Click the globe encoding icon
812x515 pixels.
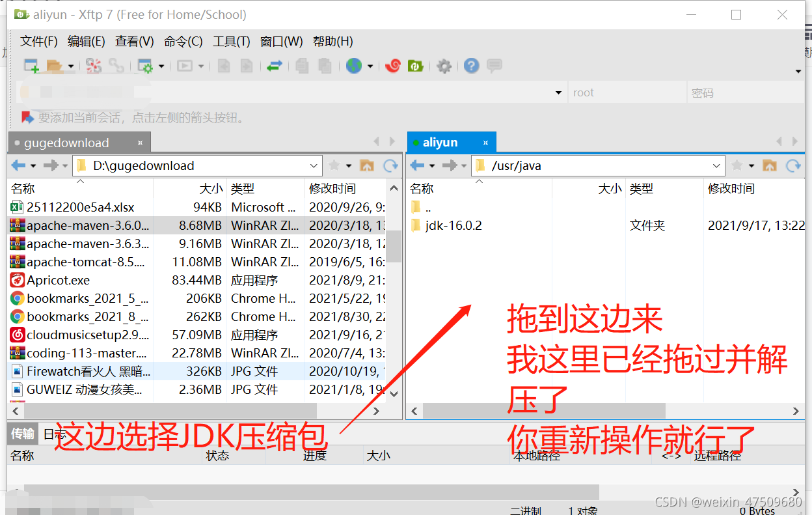354,66
